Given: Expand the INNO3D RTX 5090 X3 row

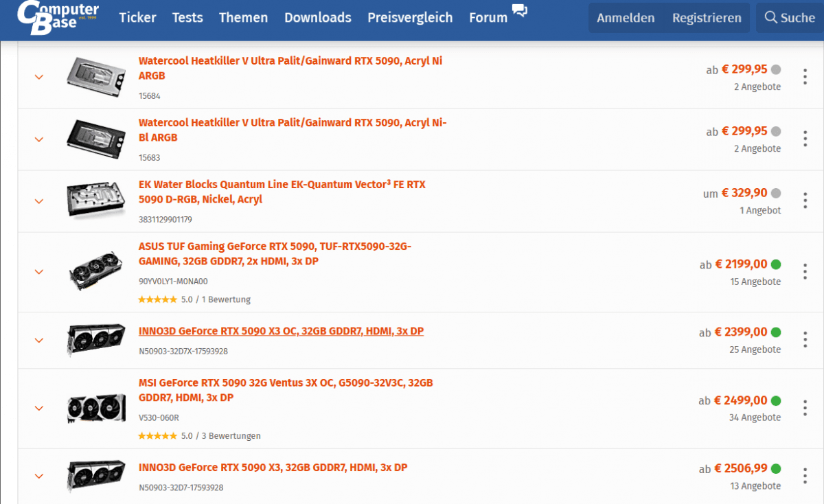Looking at the screenshot, I should click(39, 476).
